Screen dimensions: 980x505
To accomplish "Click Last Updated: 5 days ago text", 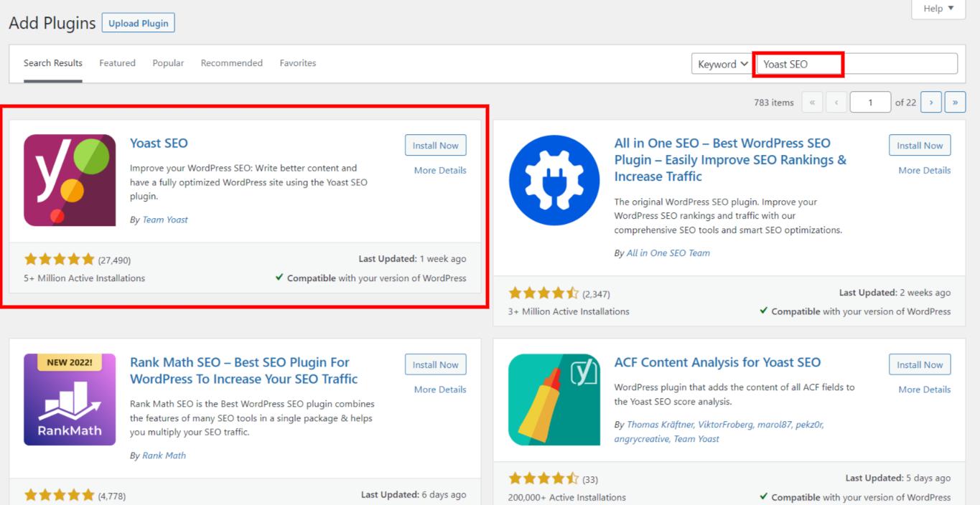I will coord(898,478).
